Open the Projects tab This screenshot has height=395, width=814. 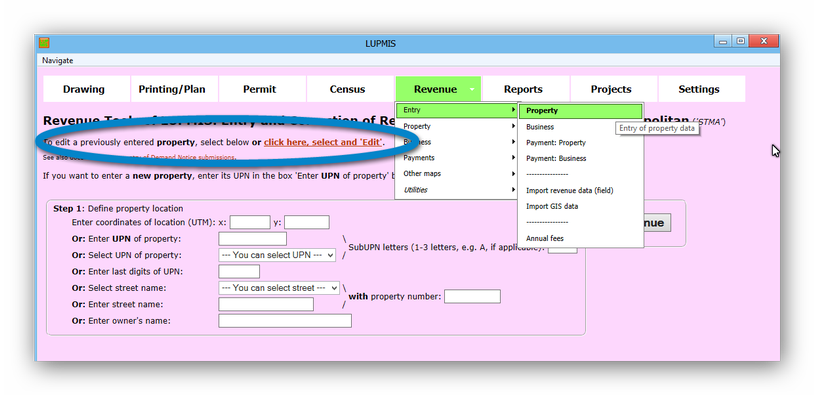(614, 89)
